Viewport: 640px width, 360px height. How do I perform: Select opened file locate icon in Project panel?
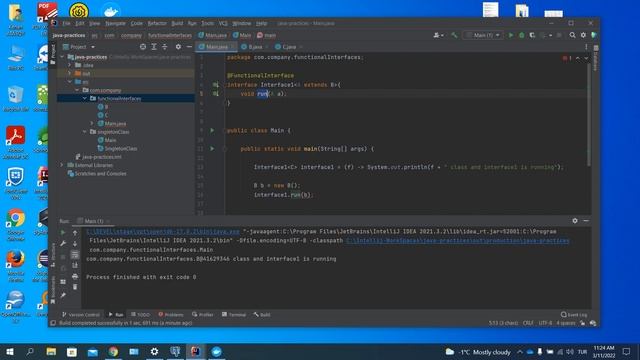[x=143, y=47]
